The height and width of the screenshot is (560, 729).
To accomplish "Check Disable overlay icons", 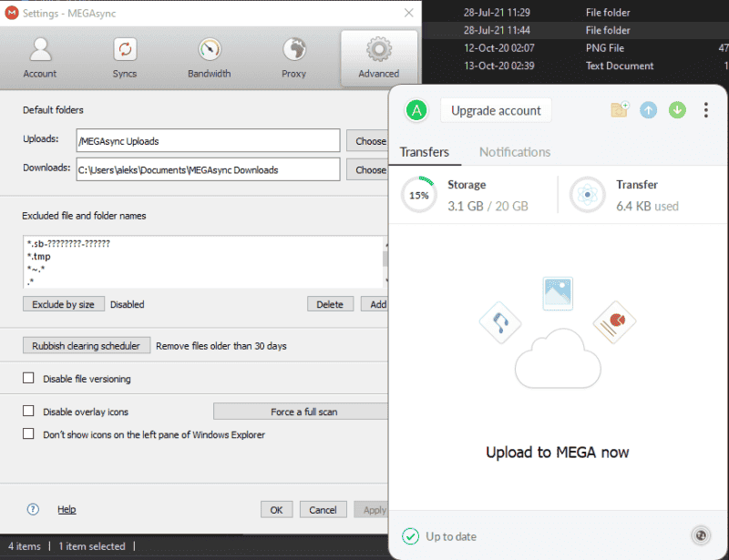I will pyautogui.click(x=28, y=412).
